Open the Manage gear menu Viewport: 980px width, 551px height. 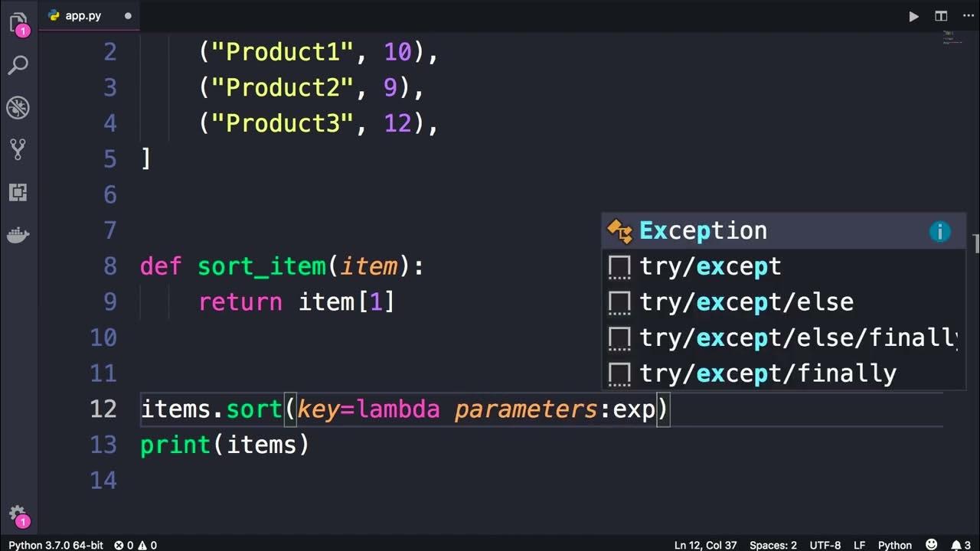click(x=18, y=515)
